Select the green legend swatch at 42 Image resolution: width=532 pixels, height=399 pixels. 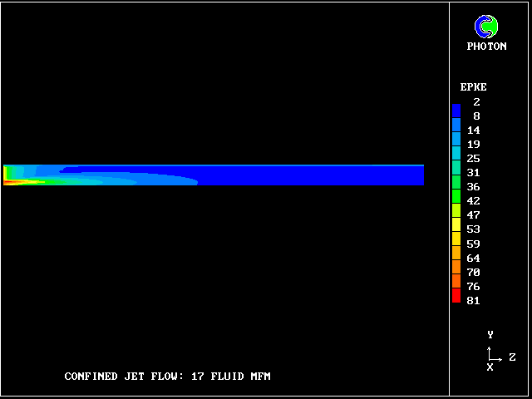click(456, 199)
